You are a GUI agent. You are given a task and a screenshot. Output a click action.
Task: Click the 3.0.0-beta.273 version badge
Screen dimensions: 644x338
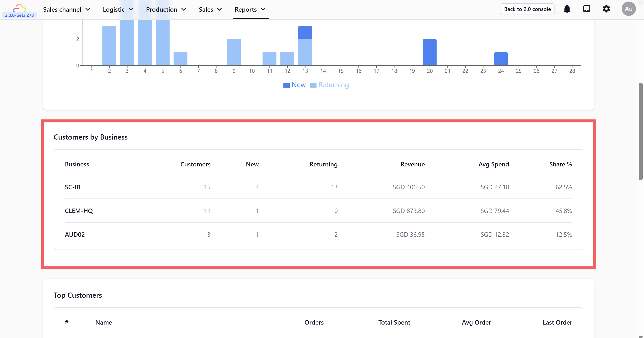[x=19, y=15]
